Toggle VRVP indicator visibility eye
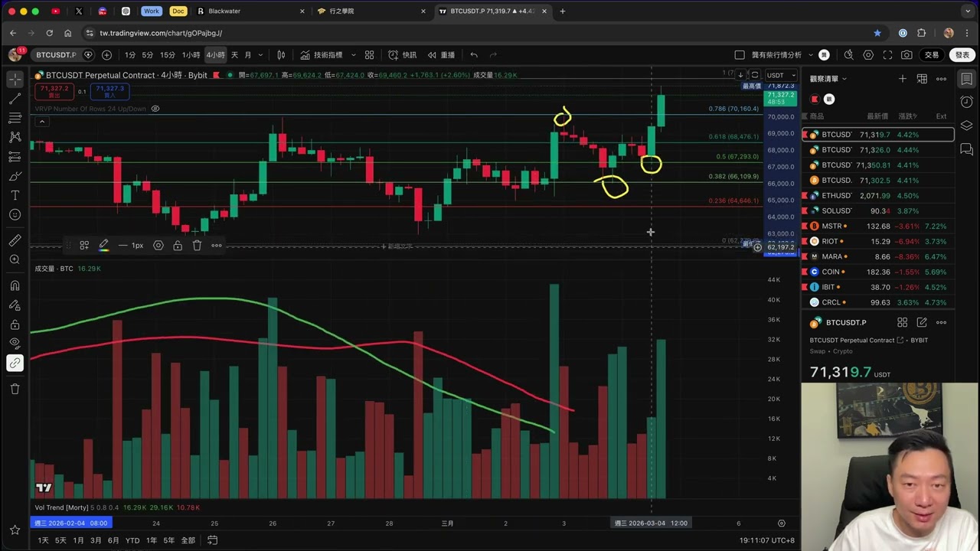The height and width of the screenshot is (551, 980). click(x=155, y=109)
